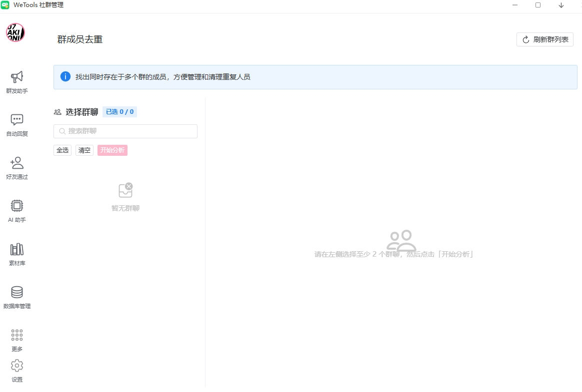Open the 群发助手 megaphone icon
The width and height of the screenshot is (582, 392).
[x=17, y=77]
